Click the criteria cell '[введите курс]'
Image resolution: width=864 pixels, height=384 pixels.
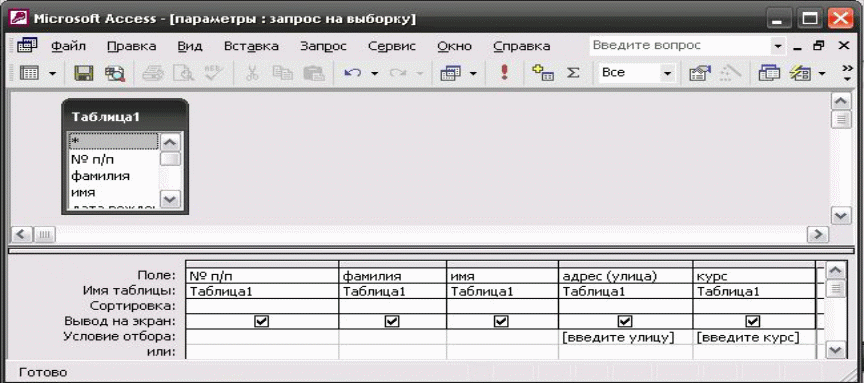pyautogui.click(x=754, y=337)
